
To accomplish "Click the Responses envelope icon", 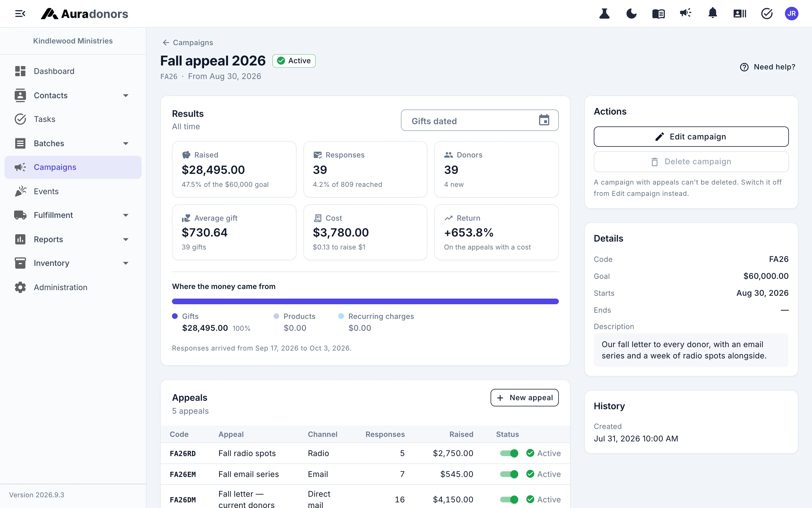I will [x=317, y=155].
